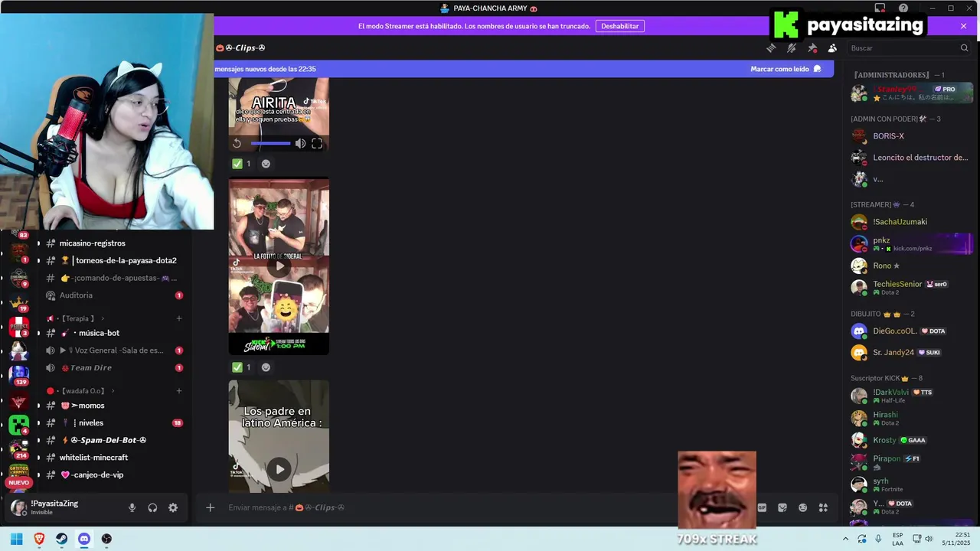The height and width of the screenshot is (551, 980).
Task: Open the GIF picker
Action: [762, 507]
